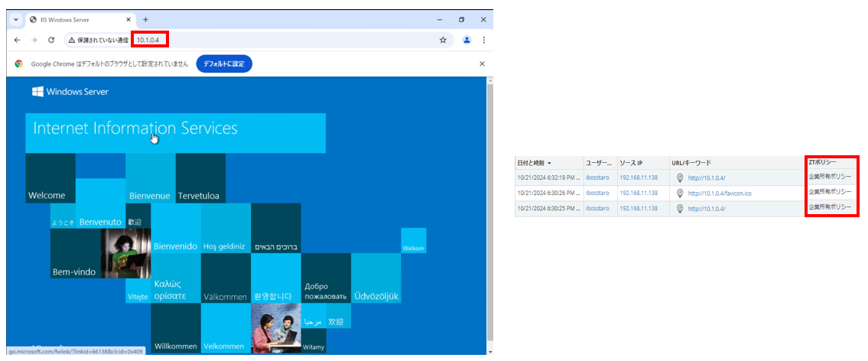Click the Velkommen tile
Screen dimensions: 868x361
(x=226, y=328)
